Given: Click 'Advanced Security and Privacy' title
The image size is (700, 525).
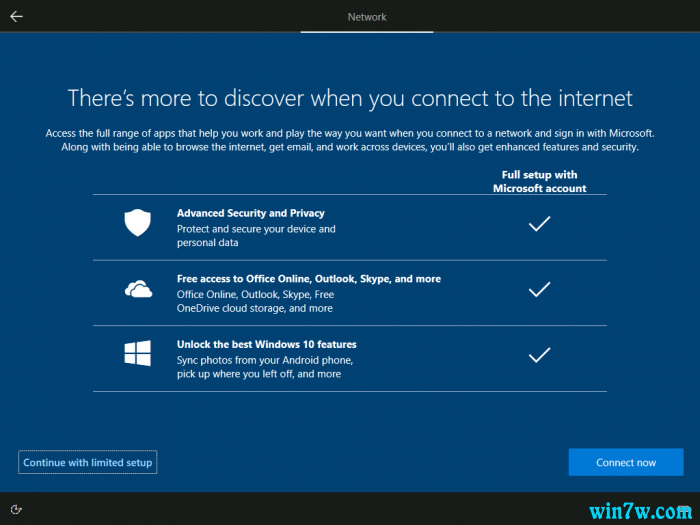Looking at the screenshot, I should (250, 213).
